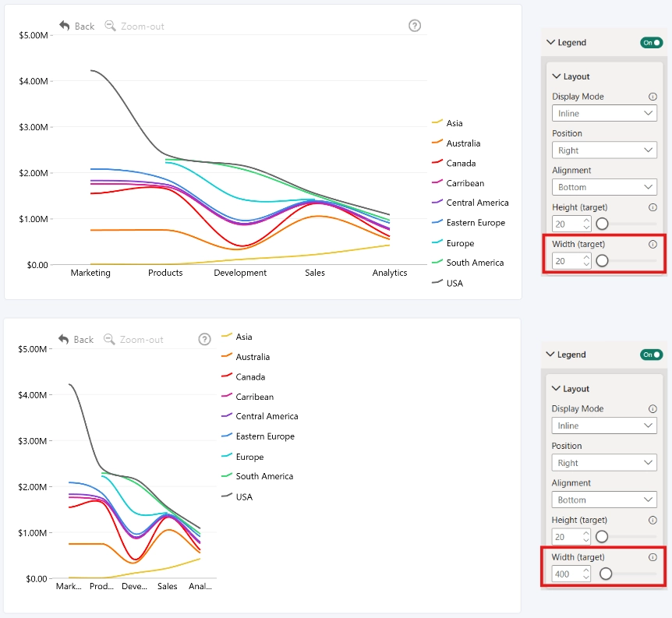Open the Position dropdown in the top panel
The width and height of the screenshot is (672, 618).
coord(604,150)
